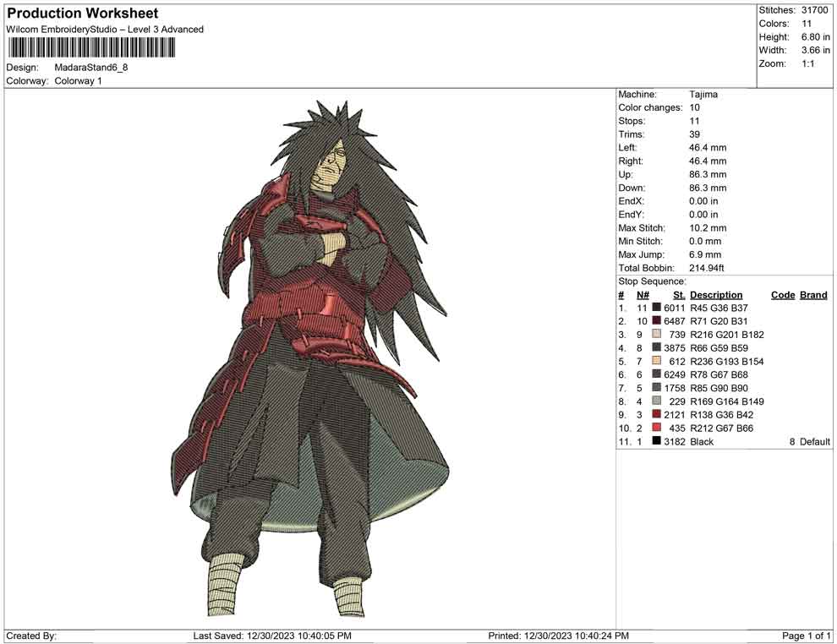Viewport: 837px width, 644px height.
Task: Click the 'Brand' column header
Action: [813, 295]
